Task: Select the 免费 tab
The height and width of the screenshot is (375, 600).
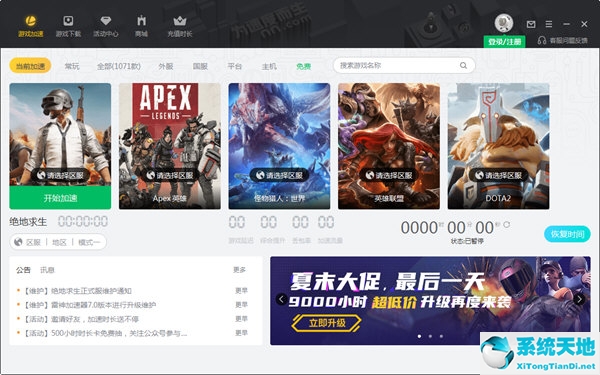Action: (x=303, y=66)
